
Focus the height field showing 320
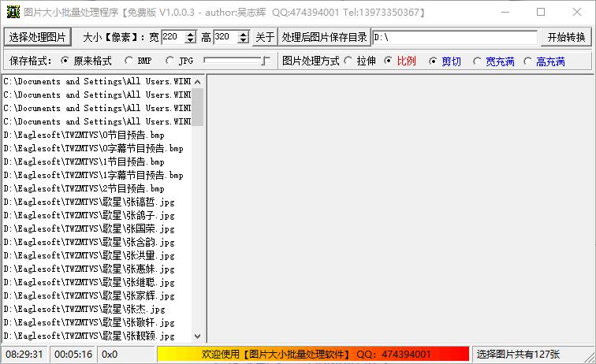point(225,37)
